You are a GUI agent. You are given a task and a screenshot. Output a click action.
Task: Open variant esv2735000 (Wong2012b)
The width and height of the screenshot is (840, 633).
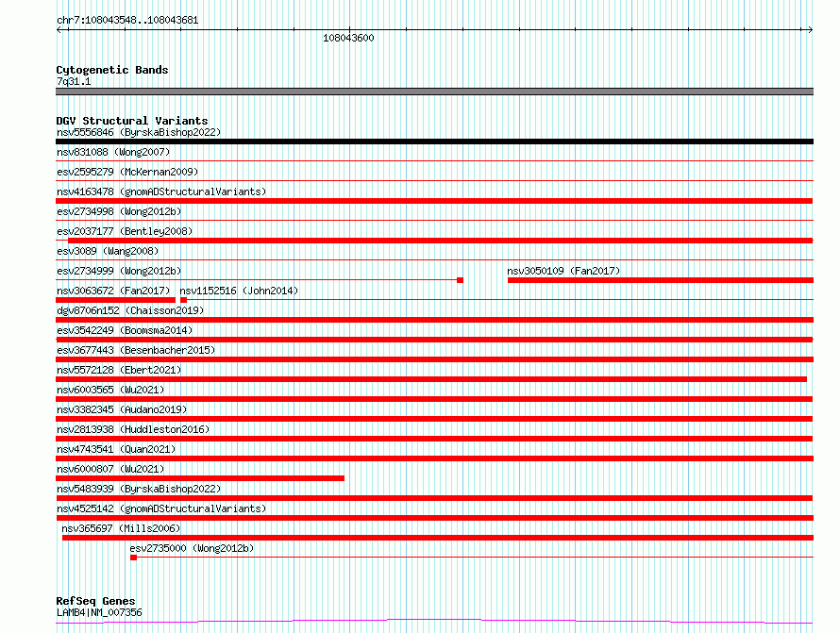point(192,548)
